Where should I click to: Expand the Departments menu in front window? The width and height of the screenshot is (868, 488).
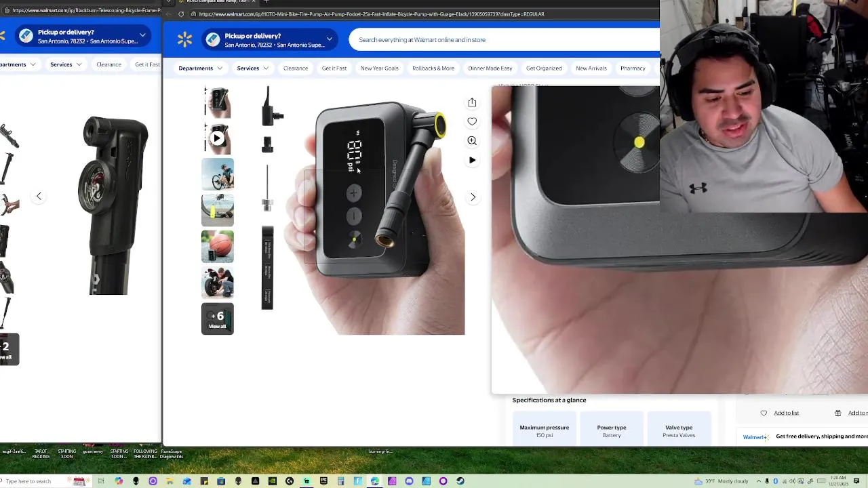pyautogui.click(x=200, y=68)
